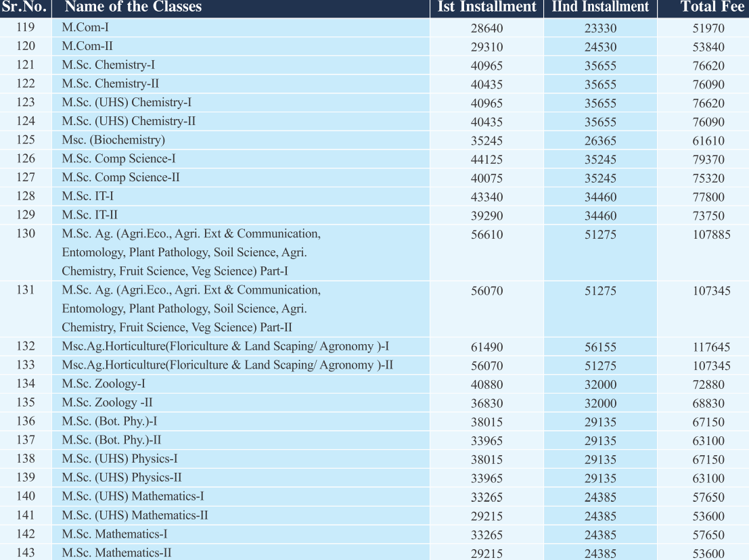
Task: Click second installment 26365 for Biochemistry
Action: pos(600,141)
